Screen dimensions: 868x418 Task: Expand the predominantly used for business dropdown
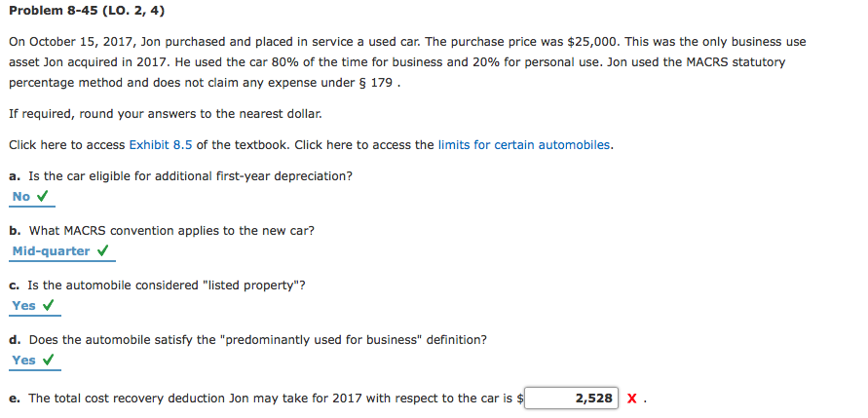[x=23, y=361]
